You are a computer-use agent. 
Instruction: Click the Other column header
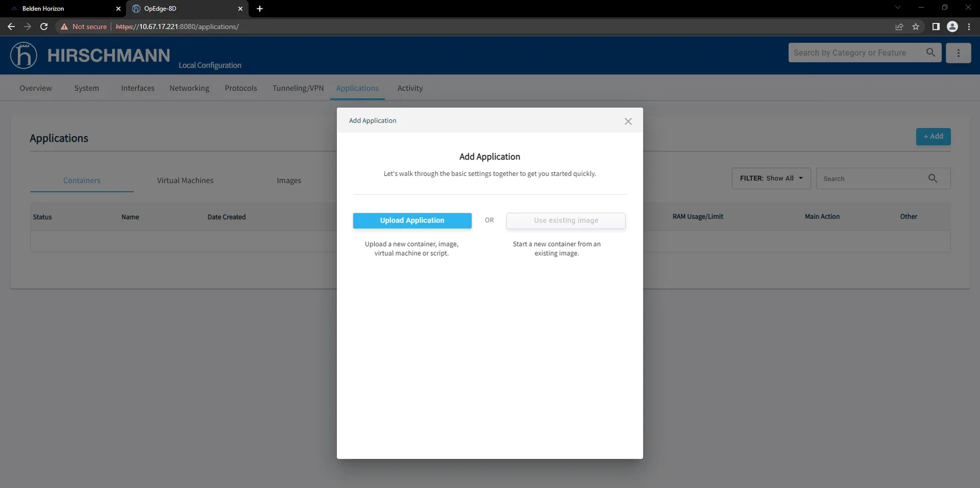(908, 217)
